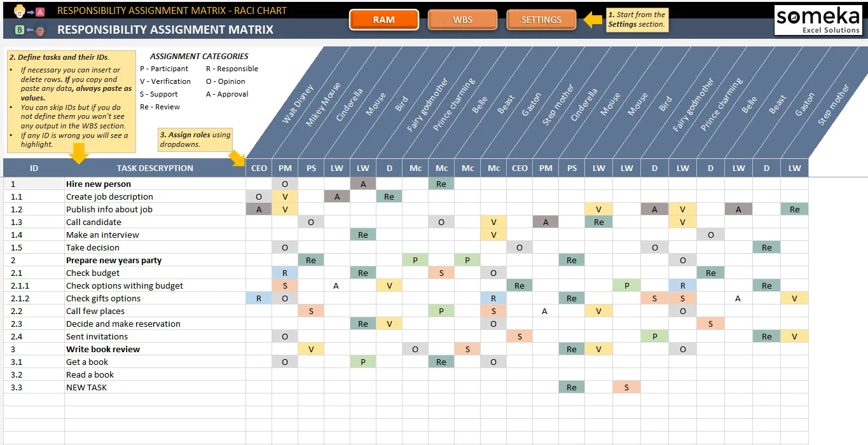Screen dimensions: 868x445
Task: Select the blue 'R' cell in Check budget row
Action: 285,273
